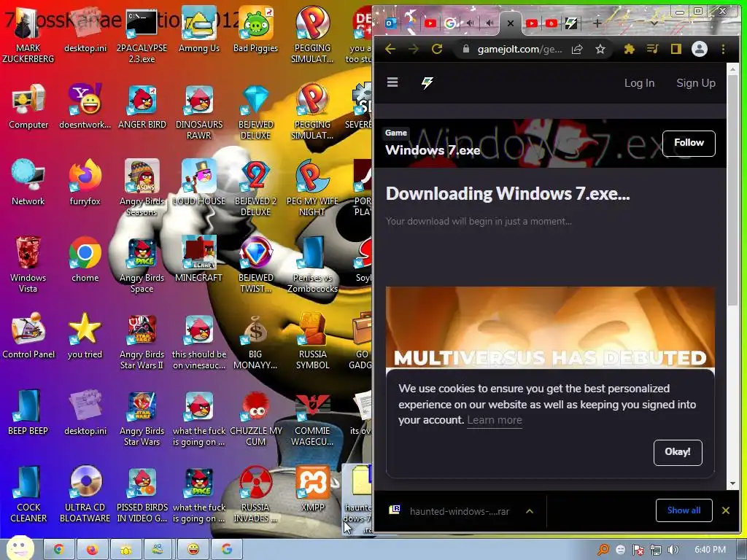
Task: Select the 2PACALYPSE 2.3.exe icon
Action: coord(142,34)
